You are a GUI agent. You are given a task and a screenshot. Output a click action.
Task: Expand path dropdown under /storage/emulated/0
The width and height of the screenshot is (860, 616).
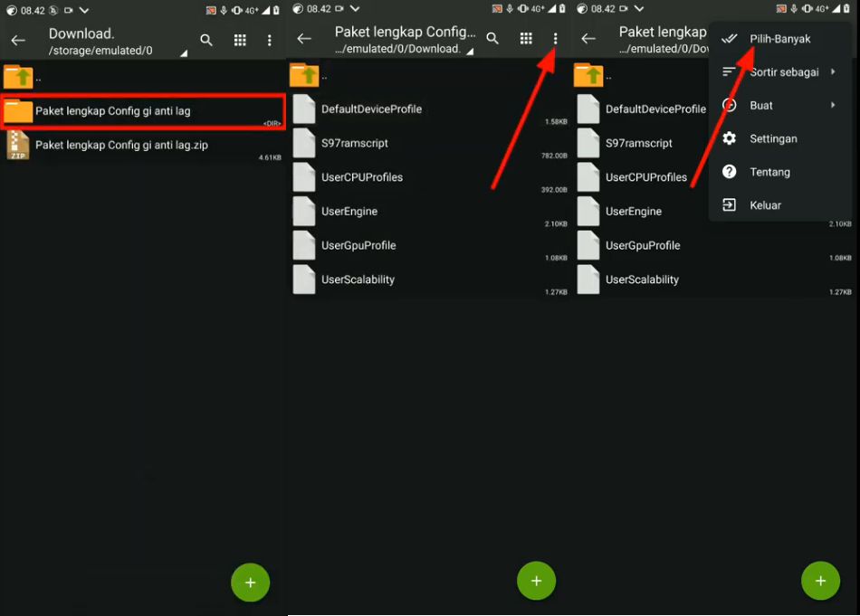184,53
